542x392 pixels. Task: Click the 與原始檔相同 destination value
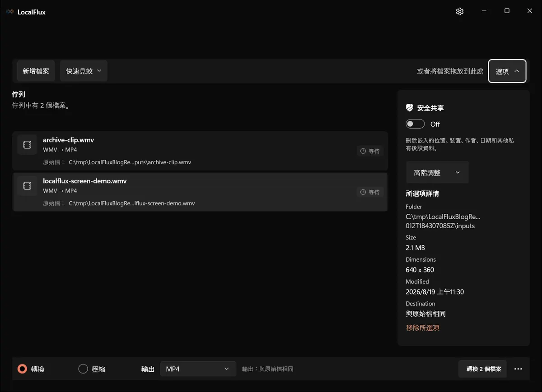pos(426,314)
